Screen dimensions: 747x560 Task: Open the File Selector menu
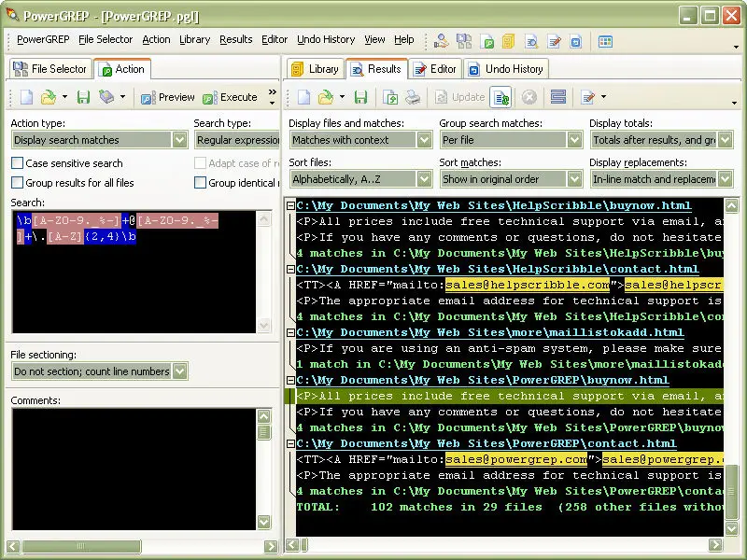coord(106,39)
